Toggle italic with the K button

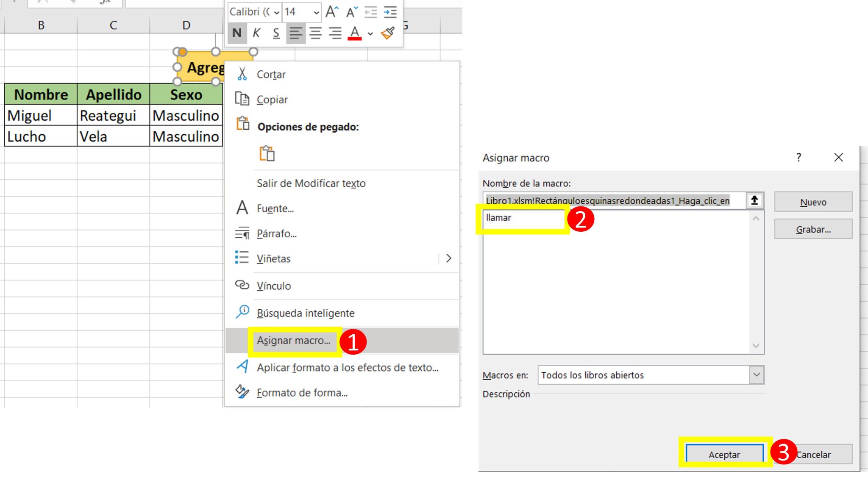click(x=256, y=33)
